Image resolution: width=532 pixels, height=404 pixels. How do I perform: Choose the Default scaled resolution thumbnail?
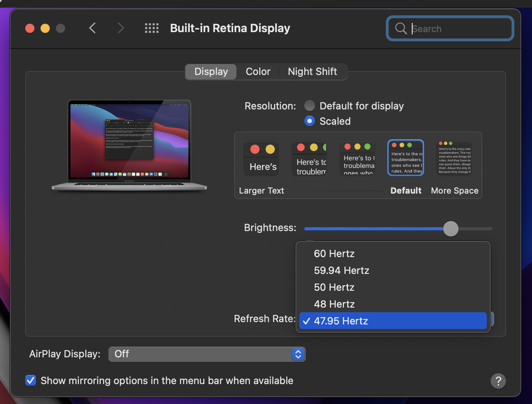[x=406, y=158]
